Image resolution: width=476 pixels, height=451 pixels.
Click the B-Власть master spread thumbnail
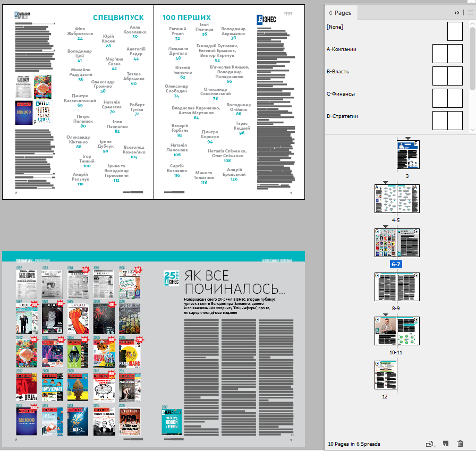(447, 76)
